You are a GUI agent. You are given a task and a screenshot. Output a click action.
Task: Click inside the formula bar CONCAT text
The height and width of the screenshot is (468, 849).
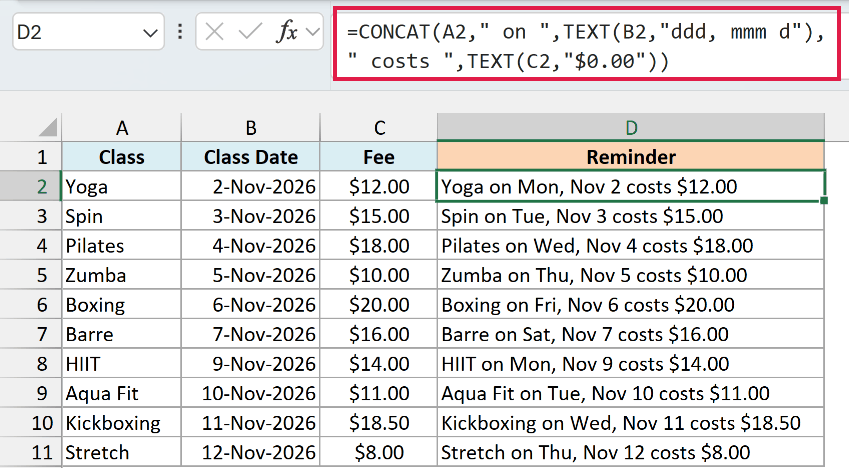tap(586, 47)
